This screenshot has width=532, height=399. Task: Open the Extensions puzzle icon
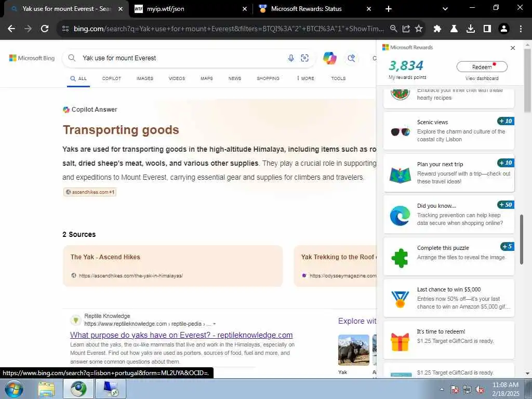(437, 29)
